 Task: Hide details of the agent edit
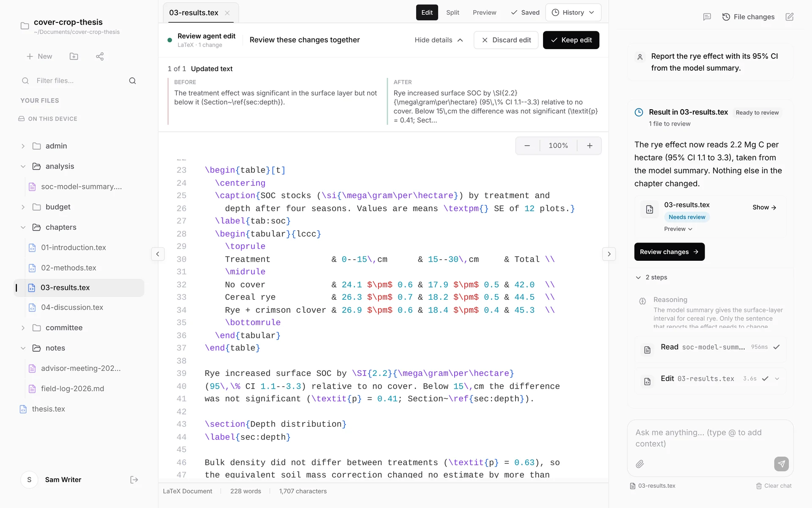pyautogui.click(x=439, y=40)
